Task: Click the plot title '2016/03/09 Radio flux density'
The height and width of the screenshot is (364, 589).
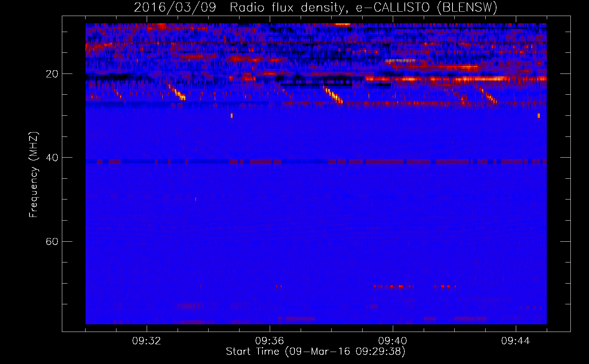Action: point(316,8)
